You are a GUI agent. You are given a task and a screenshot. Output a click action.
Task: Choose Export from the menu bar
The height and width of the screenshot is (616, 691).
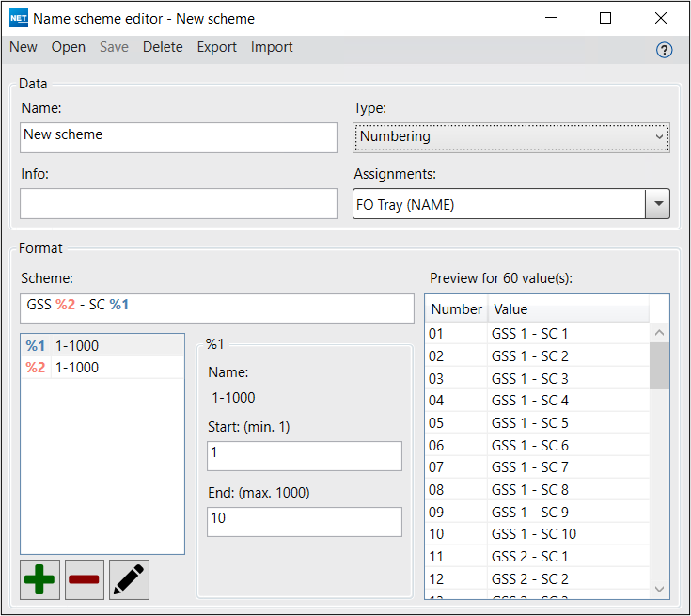216,47
